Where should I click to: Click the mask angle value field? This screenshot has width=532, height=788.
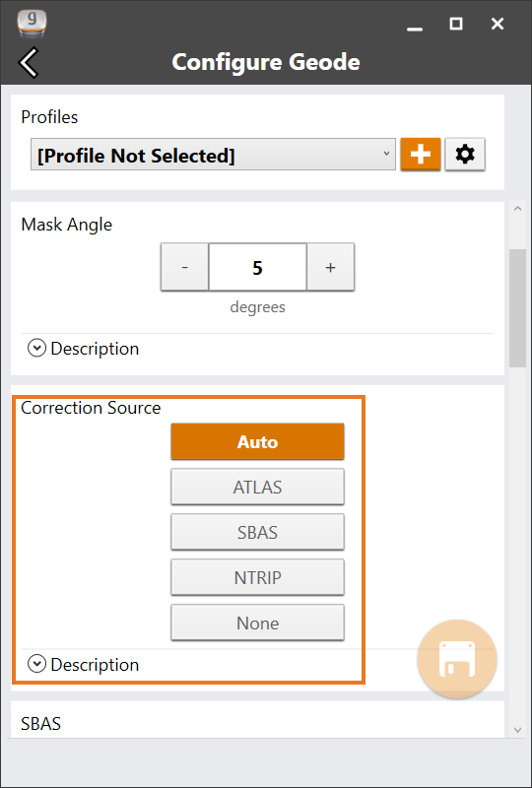pyautogui.click(x=257, y=267)
